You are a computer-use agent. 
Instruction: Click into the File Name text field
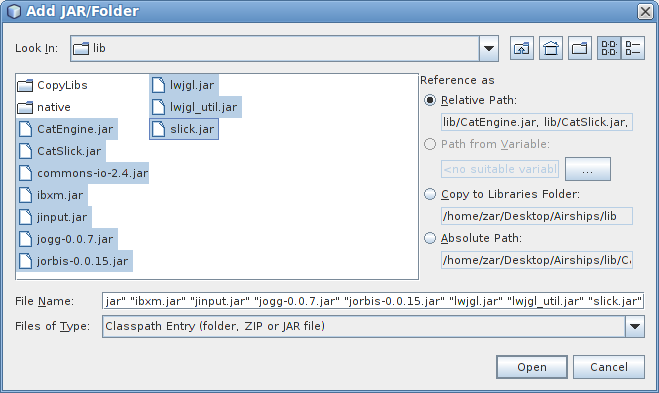click(x=373, y=301)
